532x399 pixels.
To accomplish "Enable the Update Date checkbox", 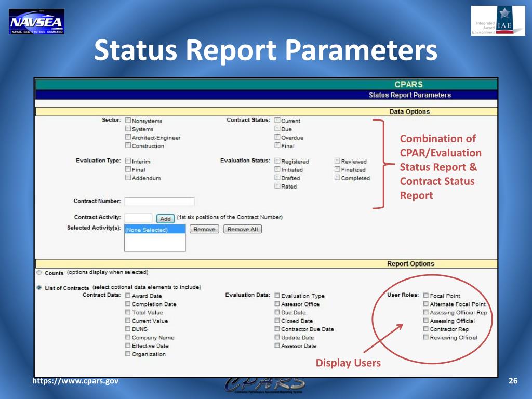I will 277,337.
